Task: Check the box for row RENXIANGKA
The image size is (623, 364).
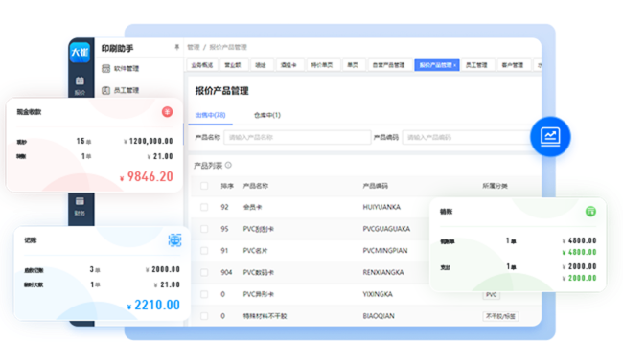Action: [x=204, y=272]
